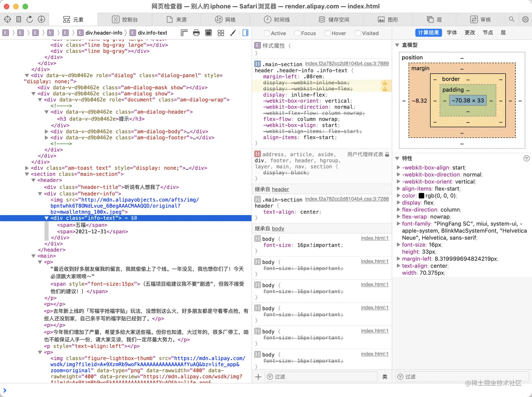The width and height of the screenshot is (532, 397).
Task: Expand the am-dialog-footer node
Action: pyautogui.click(x=46, y=138)
